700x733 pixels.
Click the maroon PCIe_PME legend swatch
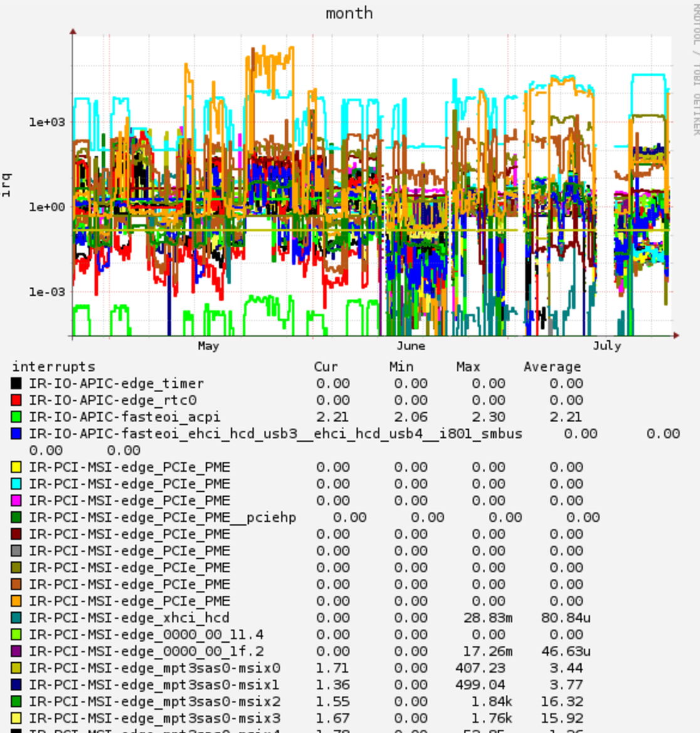(x=16, y=534)
